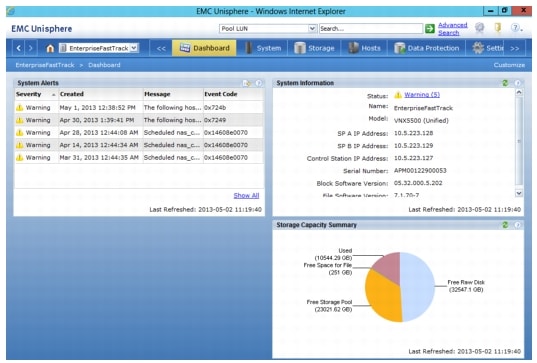Sort alerts by the Severity column
Viewport: 537px width, 363px height.
coord(36,94)
